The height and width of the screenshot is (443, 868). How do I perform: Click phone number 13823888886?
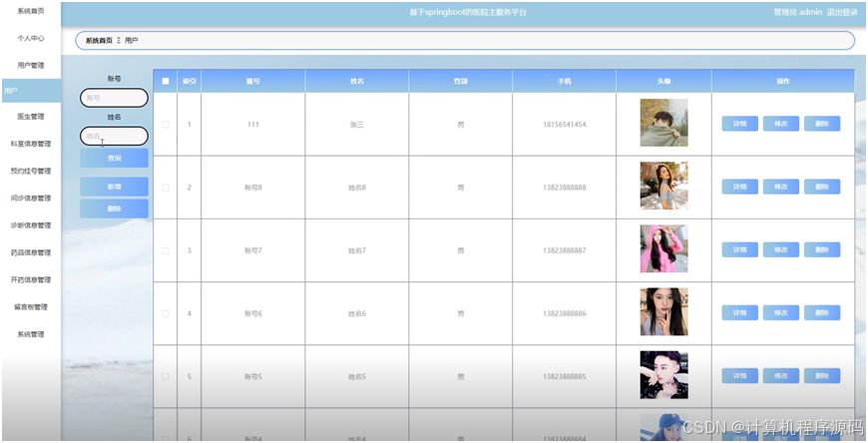[x=564, y=314]
